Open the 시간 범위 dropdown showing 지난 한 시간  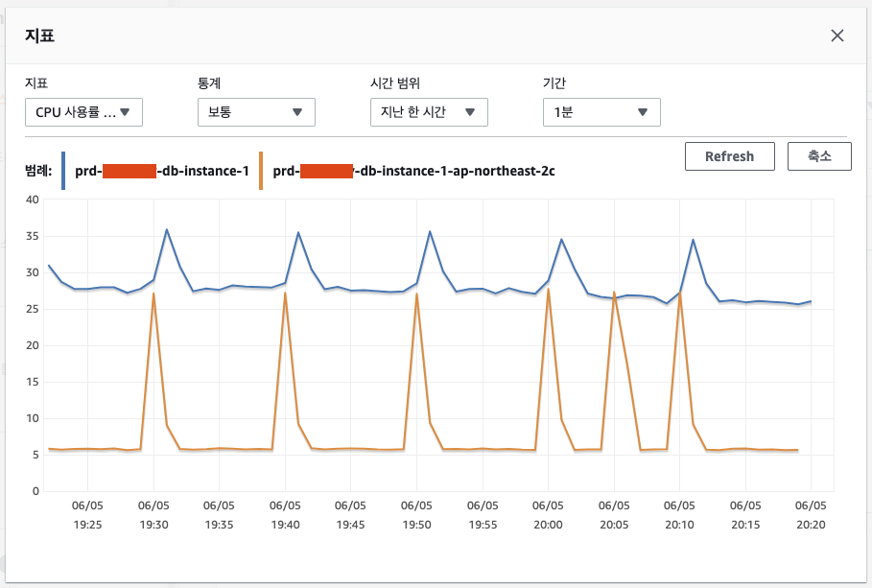click(x=430, y=112)
